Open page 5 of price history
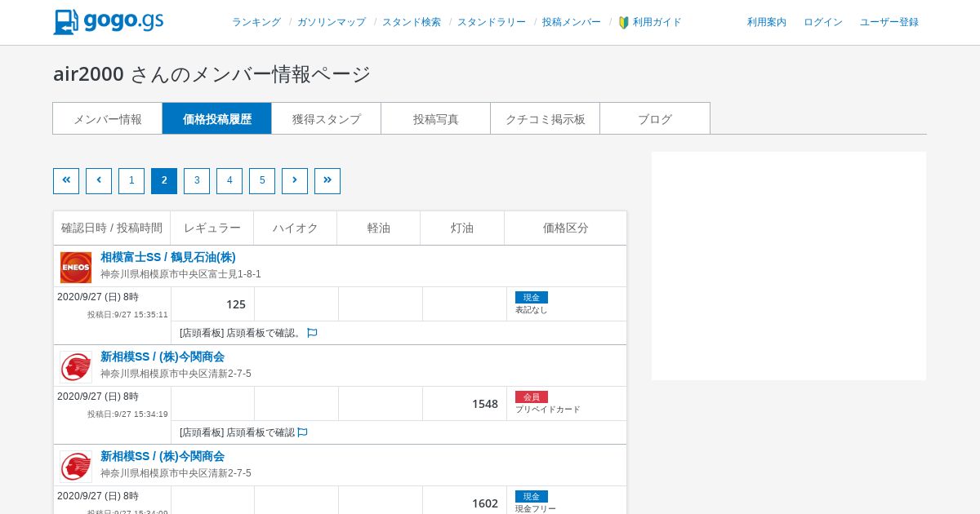 coord(262,181)
